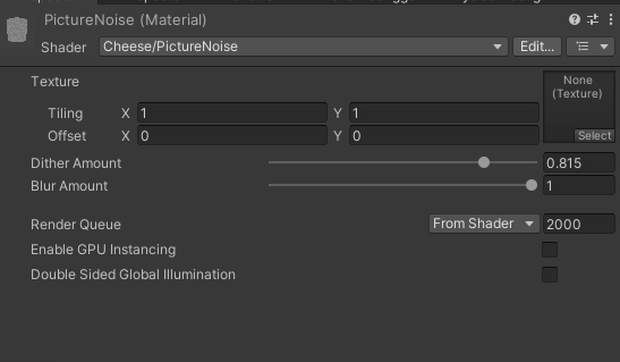
Task: Open the three-dot material context menu
Action: pos(611,19)
